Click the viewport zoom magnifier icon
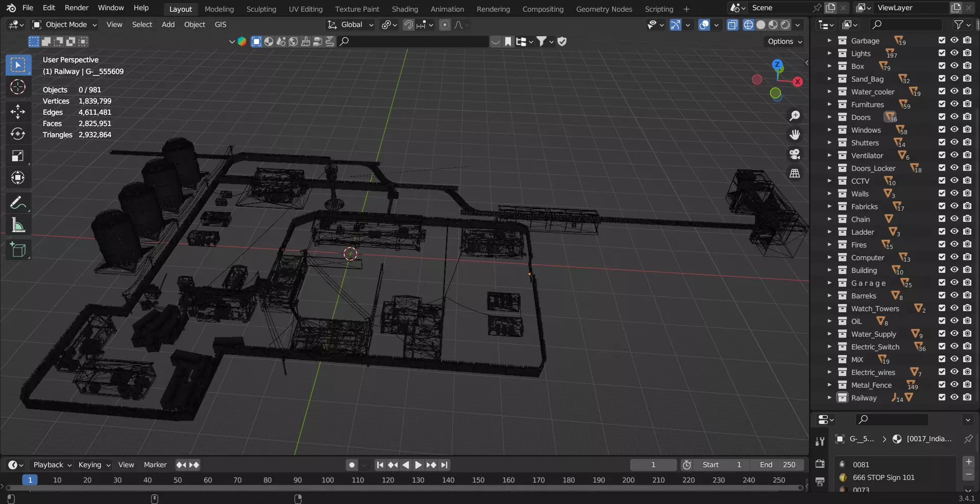Screen dimensions: 980x504 (795, 116)
